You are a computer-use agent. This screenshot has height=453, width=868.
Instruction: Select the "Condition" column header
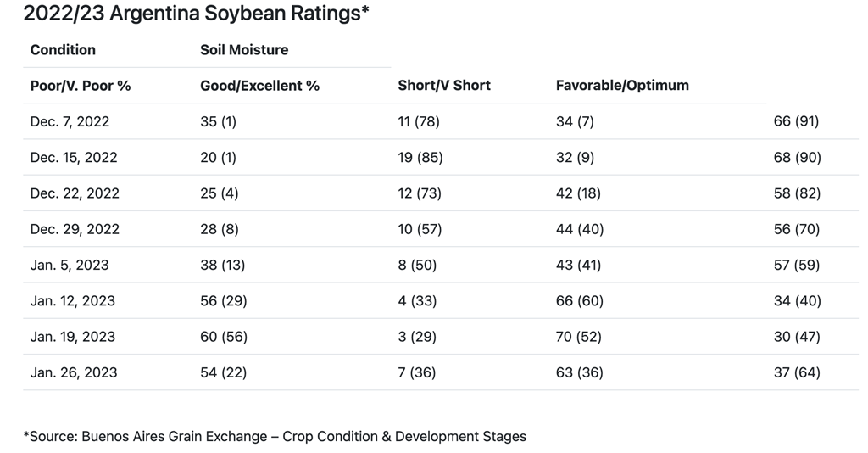tap(63, 50)
